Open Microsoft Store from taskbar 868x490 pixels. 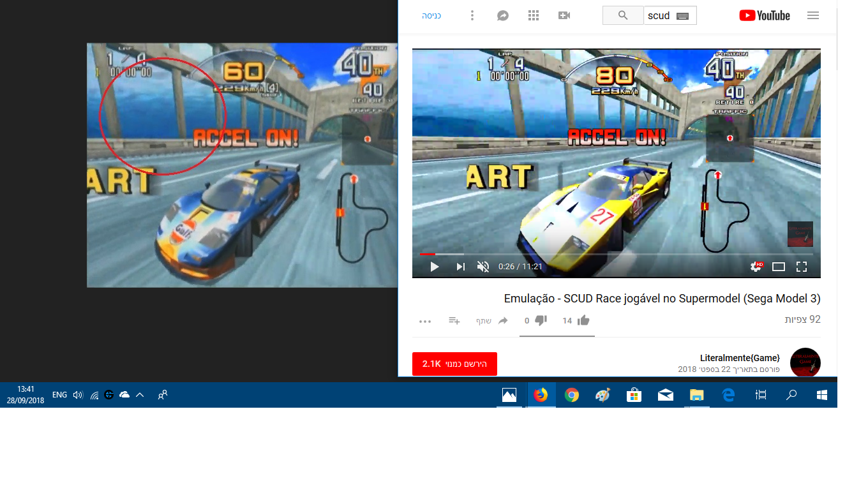pyautogui.click(x=634, y=395)
